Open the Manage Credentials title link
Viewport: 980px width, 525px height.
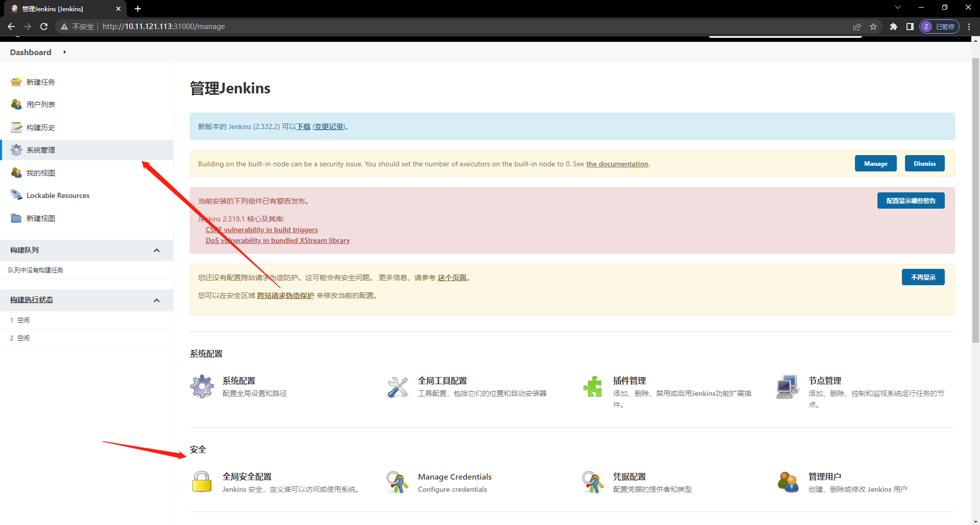[454, 477]
